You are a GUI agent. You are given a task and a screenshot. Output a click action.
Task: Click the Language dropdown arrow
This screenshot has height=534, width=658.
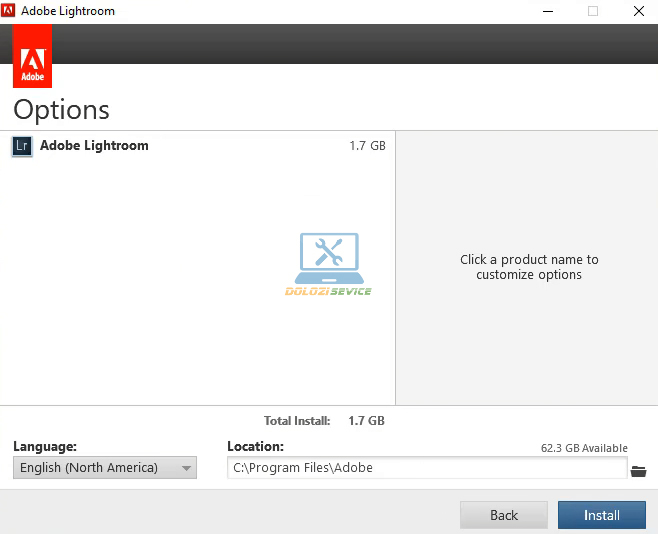[x=186, y=468]
